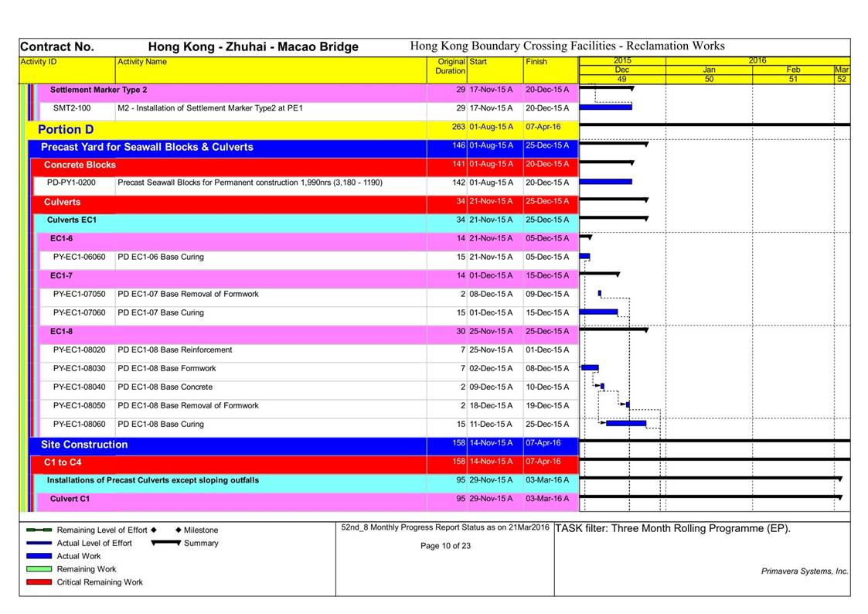
Task: Click activity ID PY-EC1-08030
Action: click(x=79, y=369)
